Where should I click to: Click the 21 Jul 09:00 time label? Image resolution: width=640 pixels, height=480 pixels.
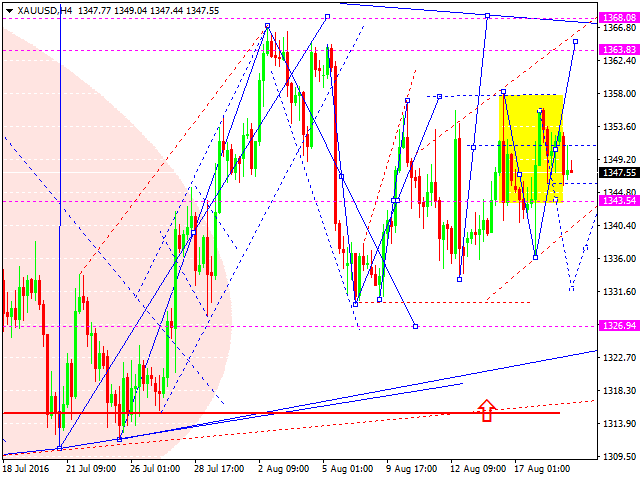pos(91,469)
